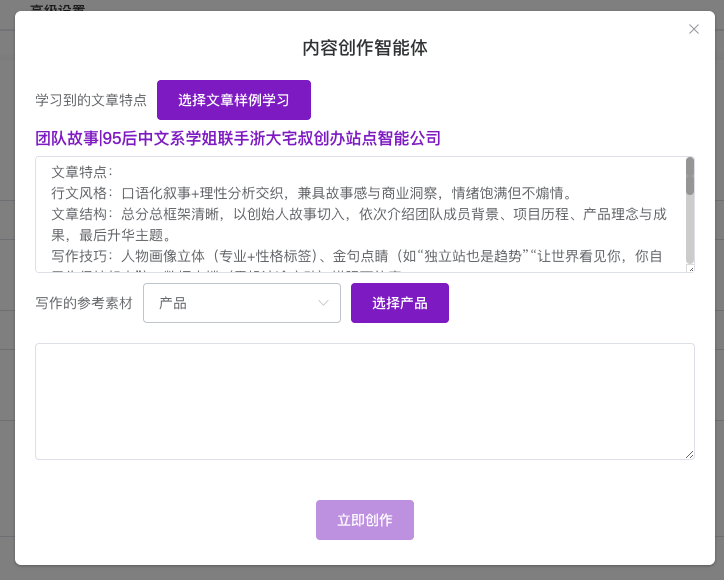The height and width of the screenshot is (580, 724).
Task: Grab resize handle of empty text area
Action: (690, 455)
